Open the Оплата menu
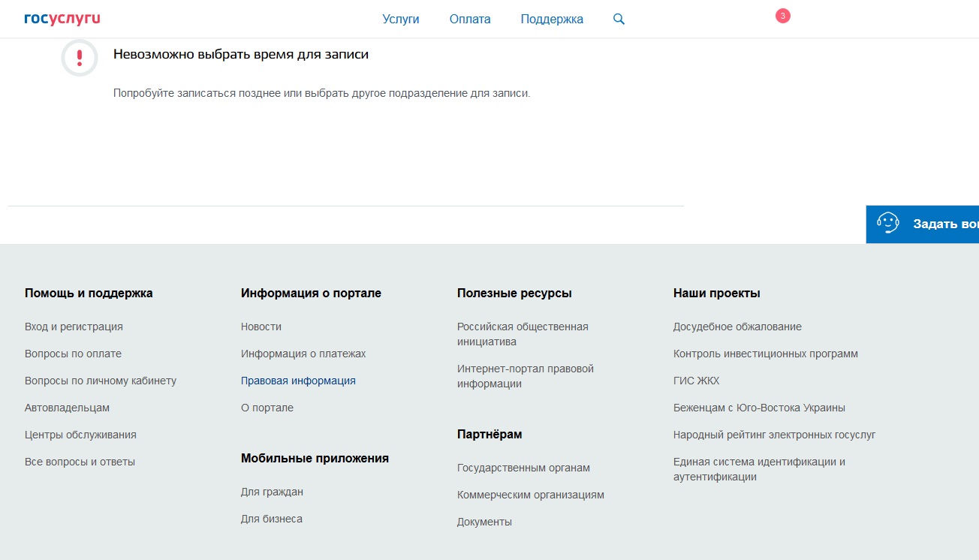This screenshot has height=560, width=979. pos(470,20)
